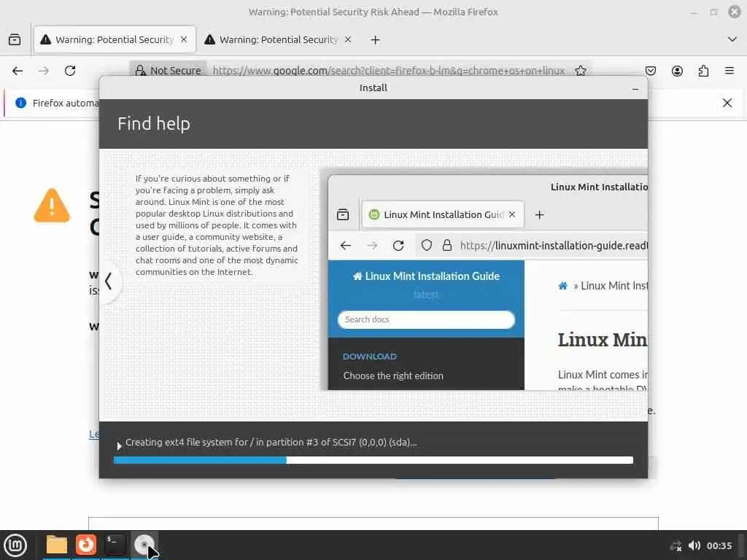Click the help paragraph about Linux Mint
Screen dimensions: 747x560
pos(217,225)
